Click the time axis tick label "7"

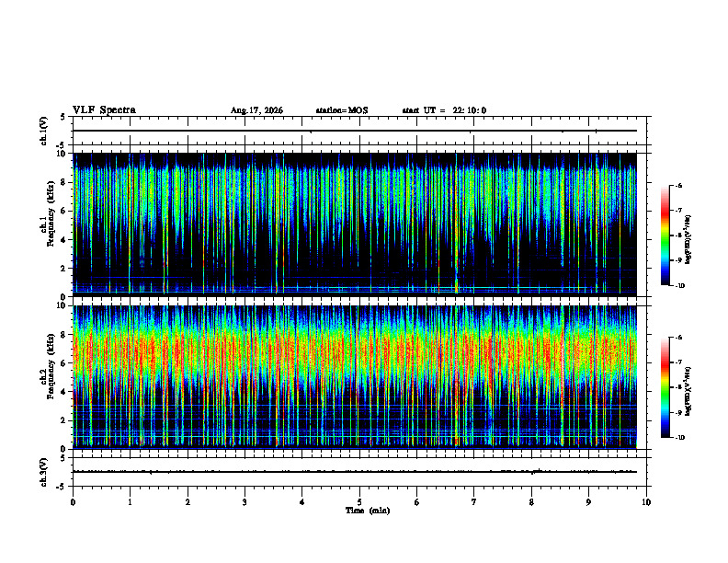tap(474, 502)
